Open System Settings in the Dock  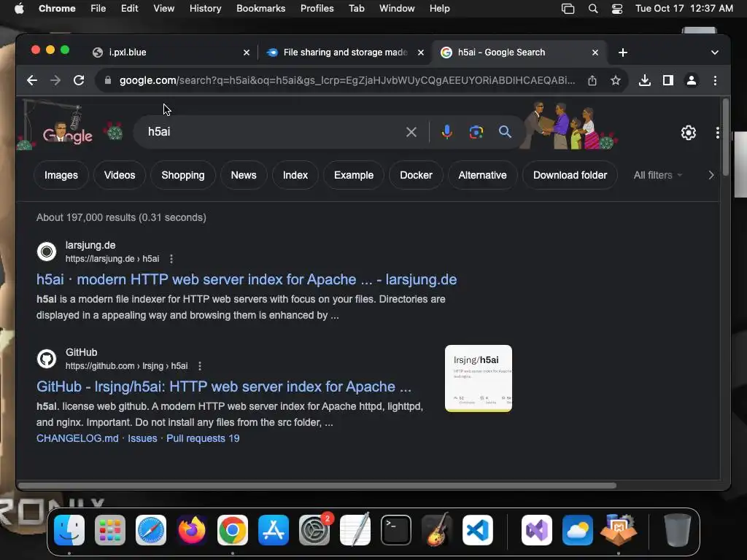tap(314, 530)
